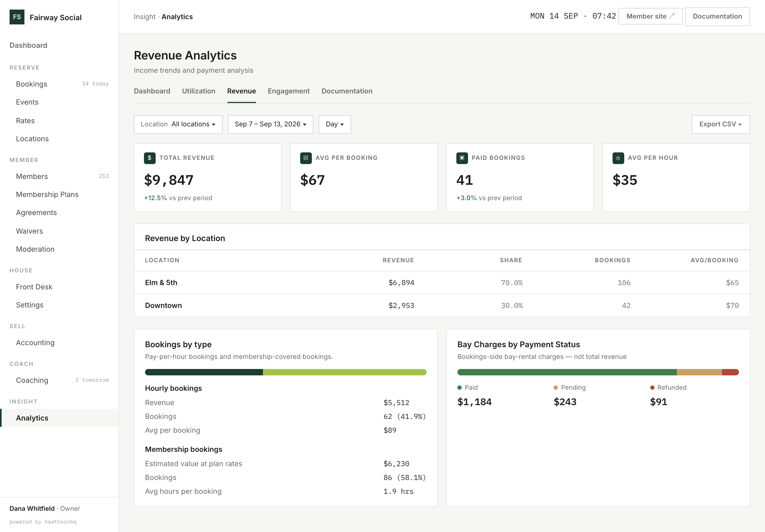Click the dark green hourly bookings bar segment
Screen dimensions: 765x532
coord(204,372)
